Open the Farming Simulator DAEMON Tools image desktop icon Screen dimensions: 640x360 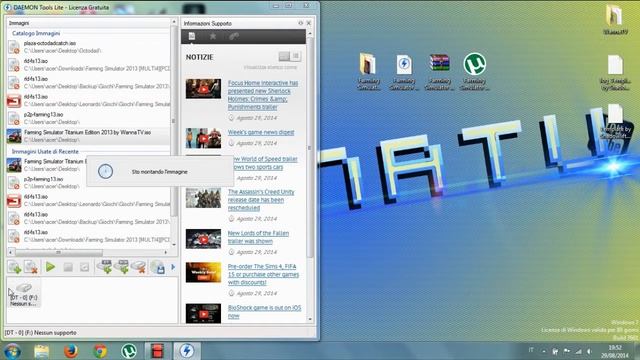pos(404,71)
